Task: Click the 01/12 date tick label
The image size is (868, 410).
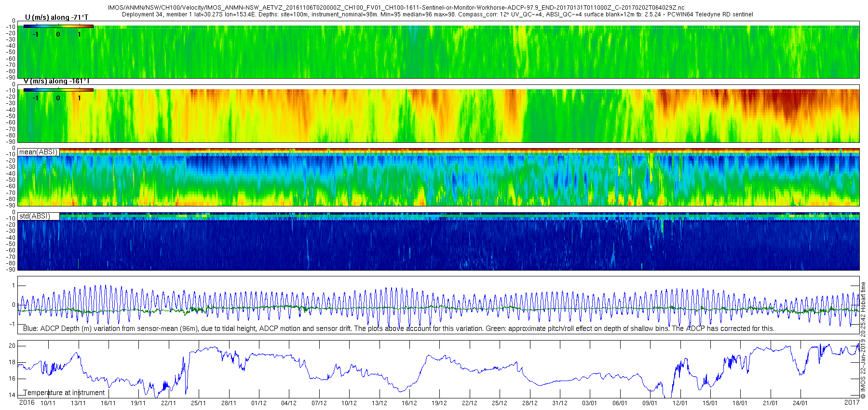Action: point(259,403)
